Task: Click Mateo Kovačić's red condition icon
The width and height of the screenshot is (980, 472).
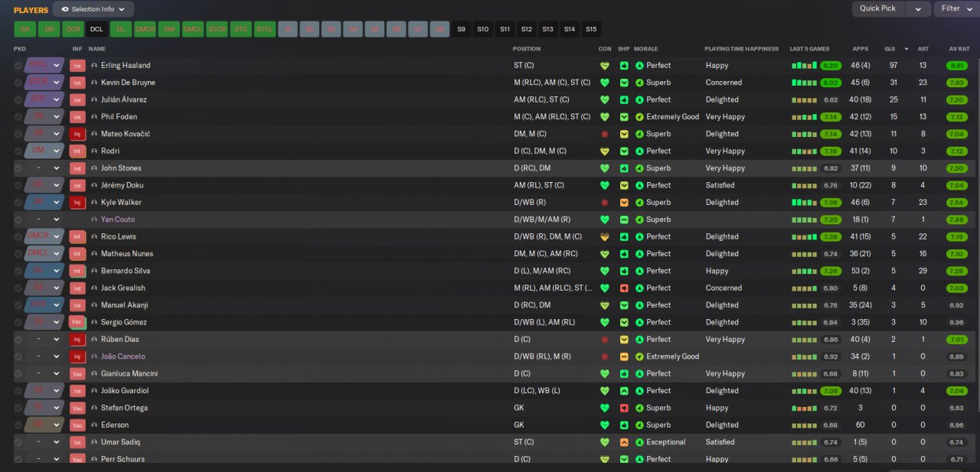Action: [604, 134]
